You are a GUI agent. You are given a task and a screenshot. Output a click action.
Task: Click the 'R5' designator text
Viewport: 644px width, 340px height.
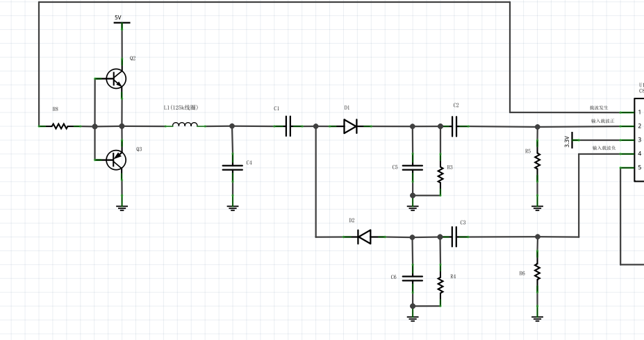[528, 151]
